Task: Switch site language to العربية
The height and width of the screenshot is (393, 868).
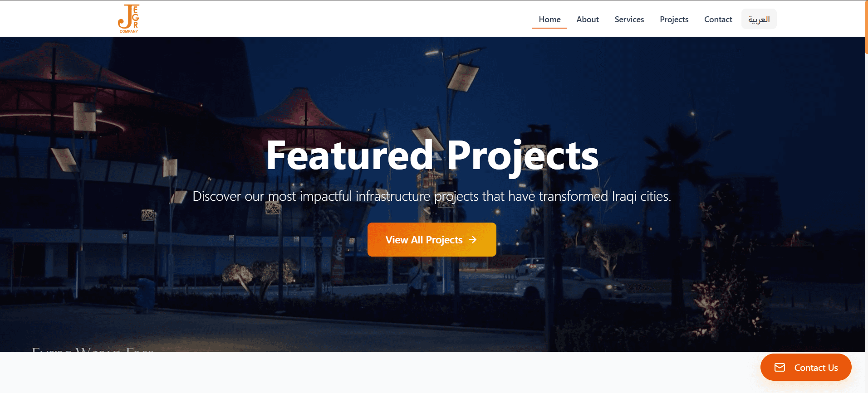Action: click(759, 19)
